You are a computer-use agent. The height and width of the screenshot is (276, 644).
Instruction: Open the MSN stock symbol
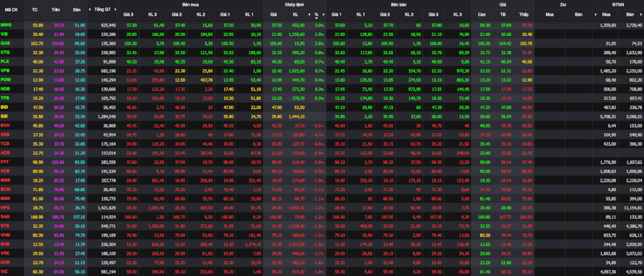5,198
